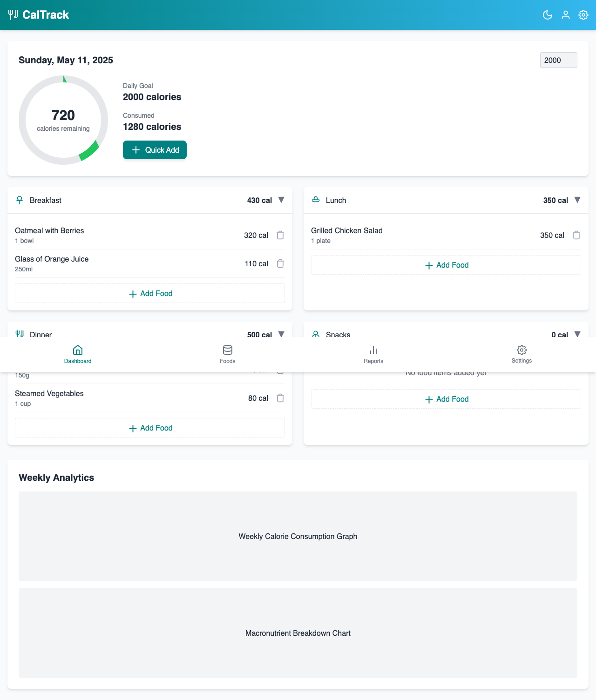Collapse the Breakfast meal section

281,200
